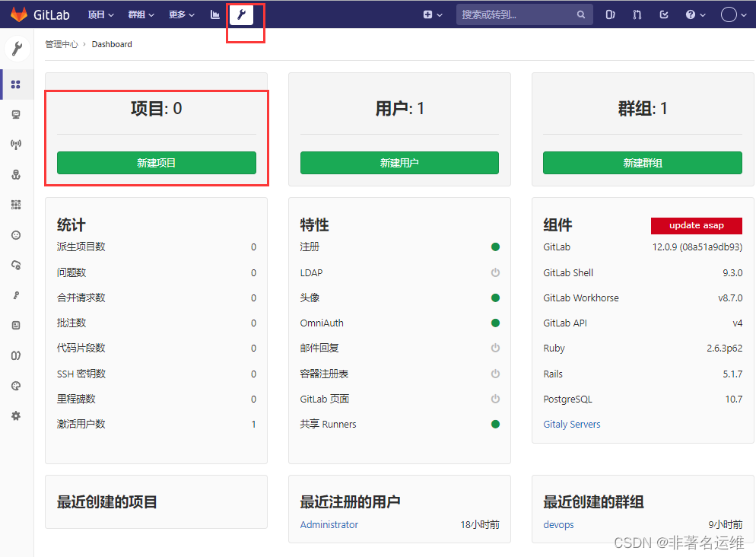Image resolution: width=756 pixels, height=557 pixels.
Task: Open the Kubernetes cloud-gear icon
Action: pyautogui.click(x=16, y=265)
